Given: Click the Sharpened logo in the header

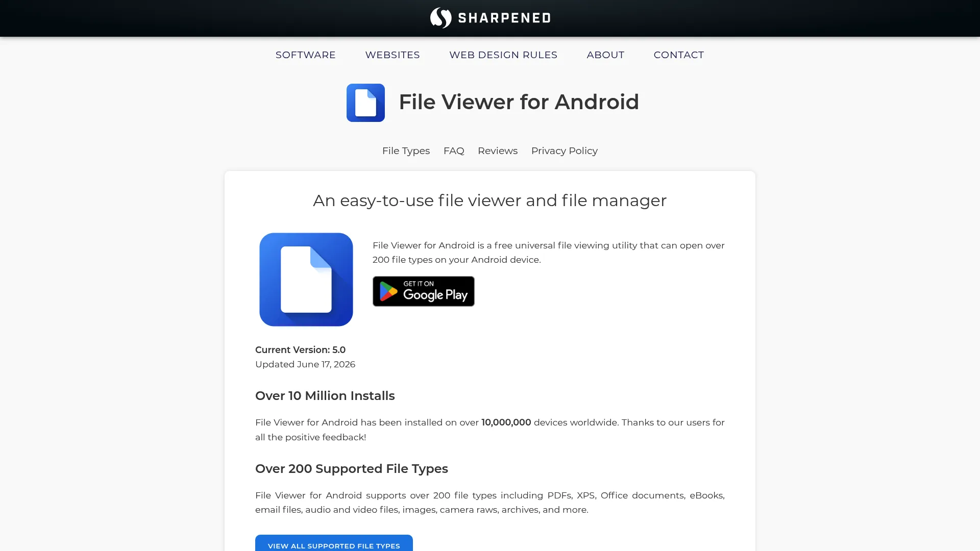Looking at the screenshot, I should tap(490, 18).
